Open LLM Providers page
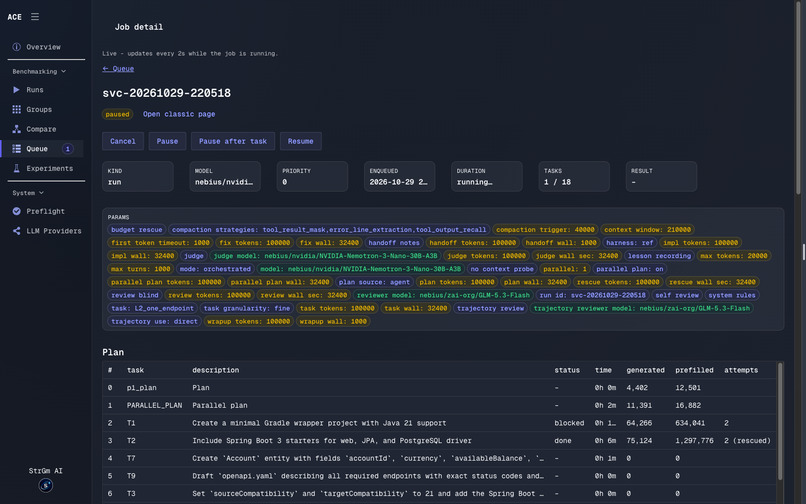 point(53,231)
